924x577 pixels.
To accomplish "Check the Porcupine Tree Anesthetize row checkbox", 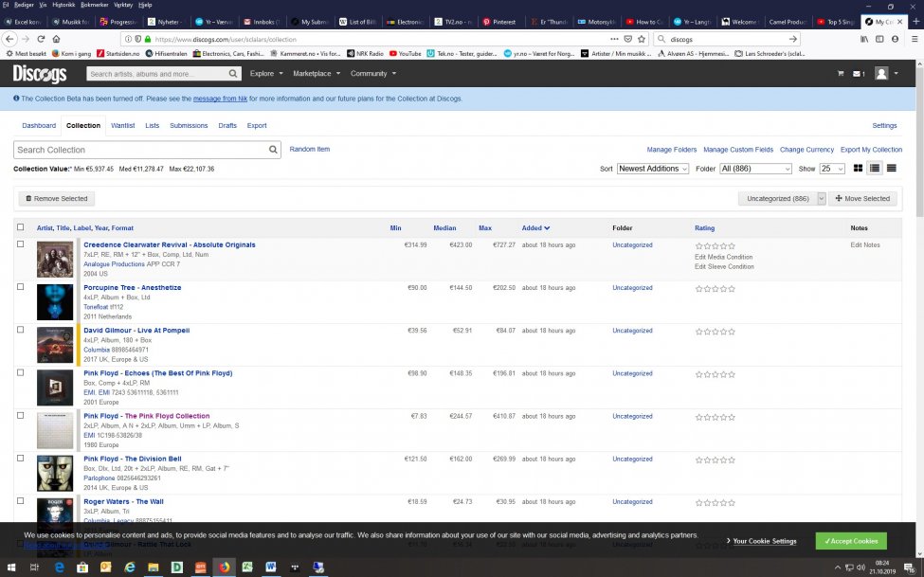I will click(x=21, y=287).
